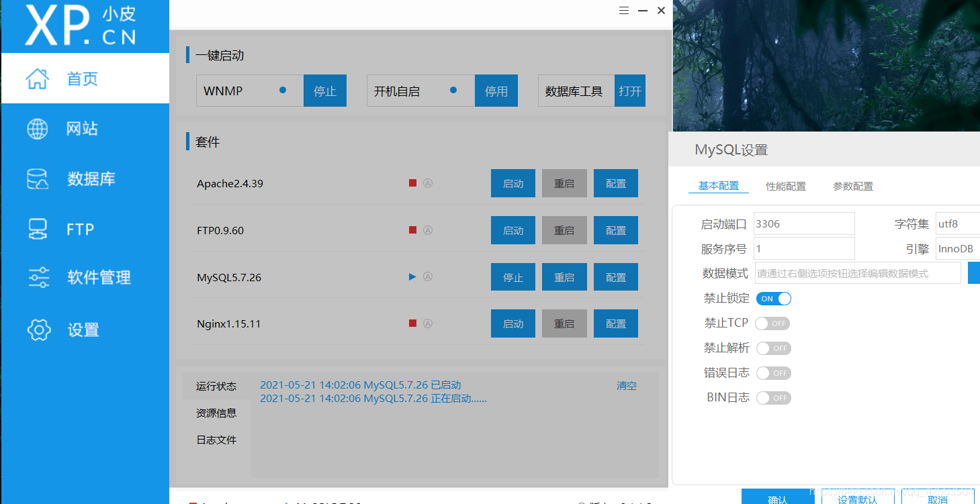Image resolution: width=980 pixels, height=504 pixels.
Task: Click the 开机自启 blue status dot
Action: tap(453, 90)
